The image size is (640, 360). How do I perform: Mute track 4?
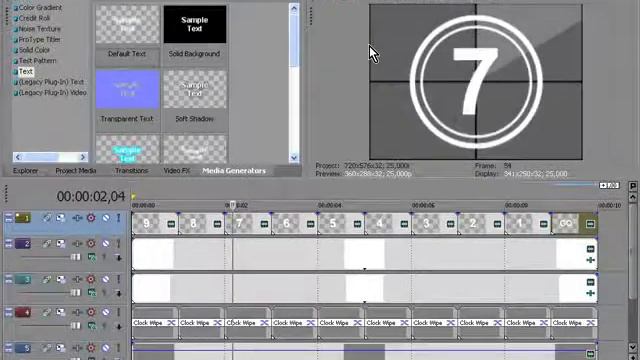pyautogui.click(x=106, y=312)
